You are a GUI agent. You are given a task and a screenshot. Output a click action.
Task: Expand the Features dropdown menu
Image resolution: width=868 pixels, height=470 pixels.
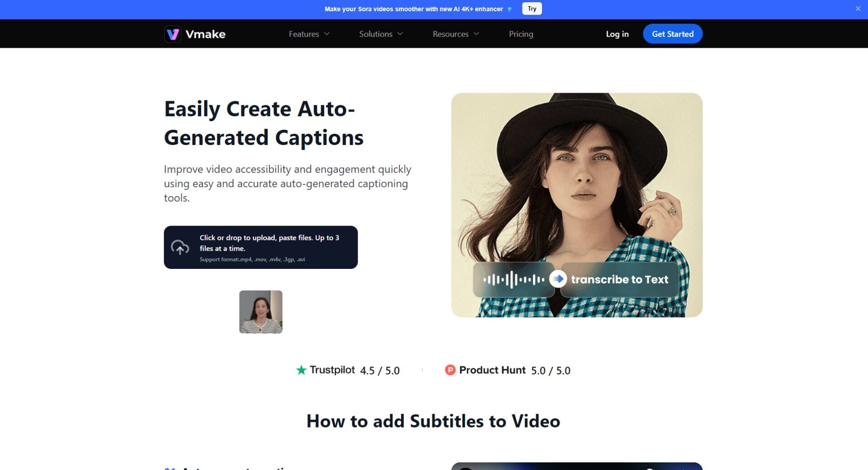[x=309, y=34]
